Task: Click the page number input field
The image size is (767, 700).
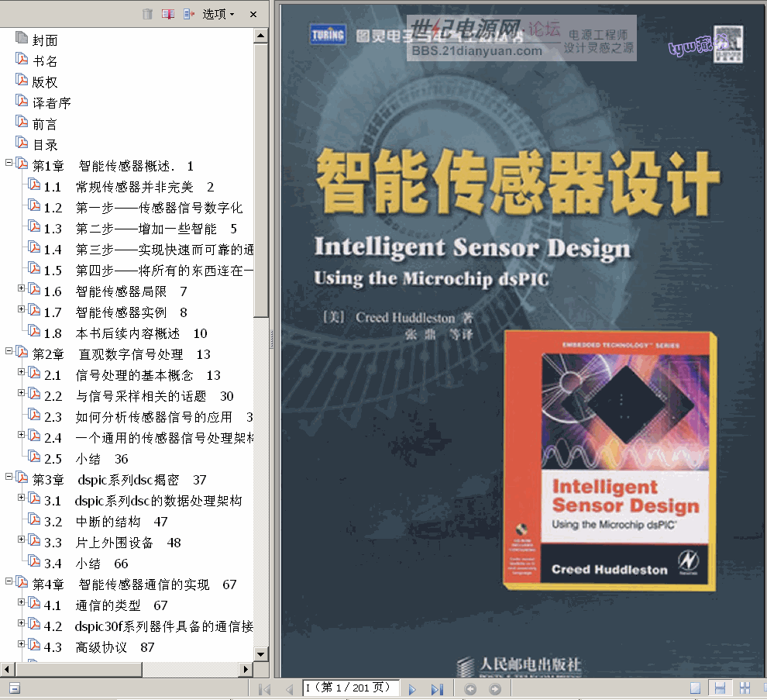Action: 351,688
